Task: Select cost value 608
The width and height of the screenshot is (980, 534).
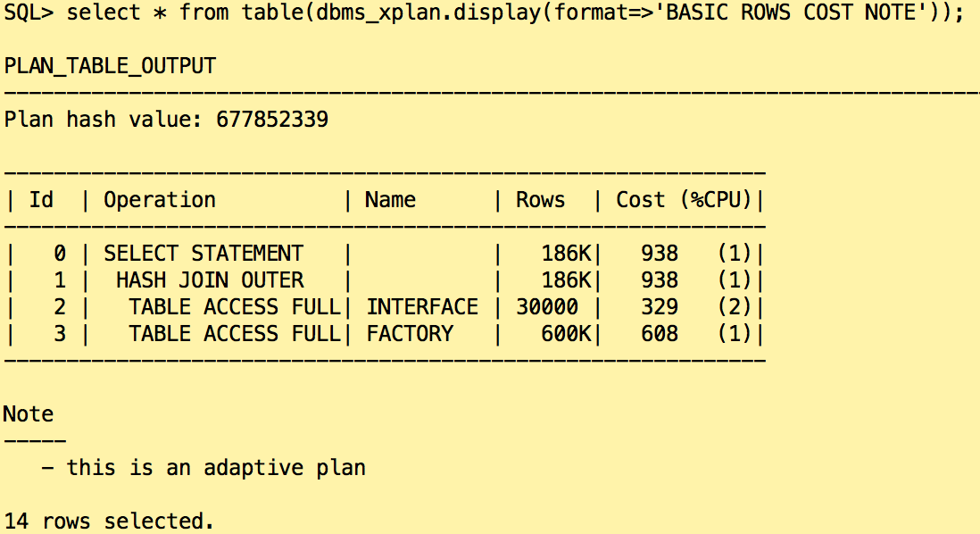Action: coord(660,334)
